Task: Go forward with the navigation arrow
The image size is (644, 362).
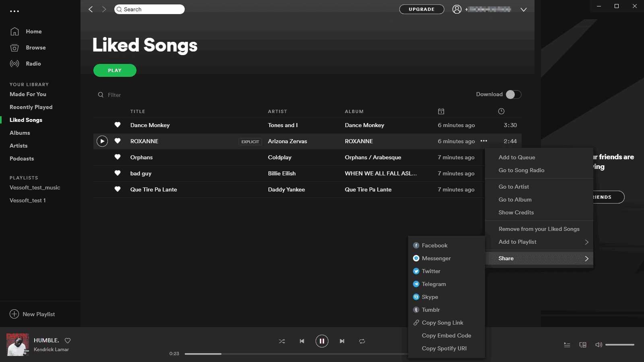Action: 104,9
